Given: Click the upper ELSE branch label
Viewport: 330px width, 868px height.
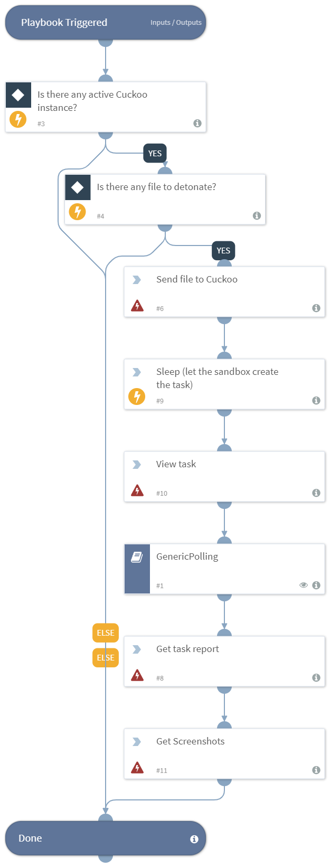Looking at the screenshot, I should [x=106, y=633].
